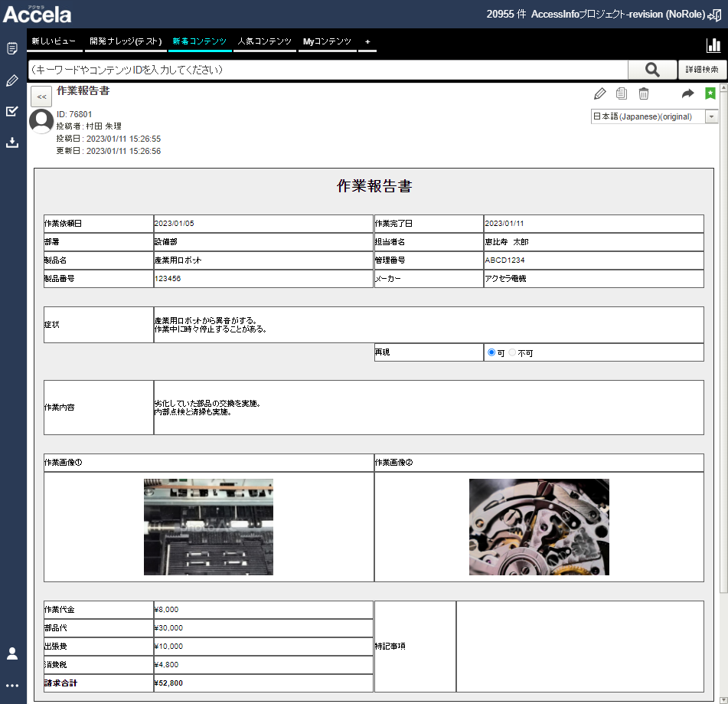Image resolution: width=728 pixels, height=704 pixels.
Task: Click the trash delete icon
Action: click(x=644, y=93)
